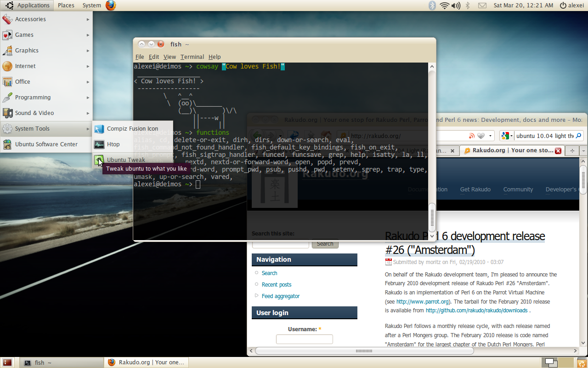Click the Username input field

[x=304, y=339]
